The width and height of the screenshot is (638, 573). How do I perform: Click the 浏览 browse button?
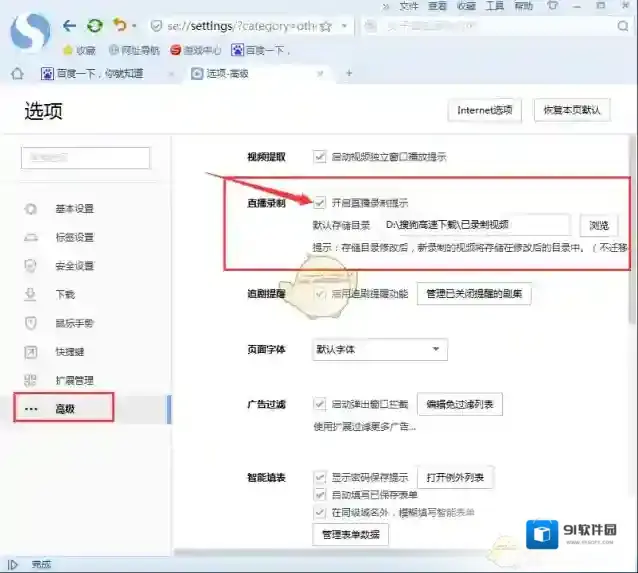(598, 225)
